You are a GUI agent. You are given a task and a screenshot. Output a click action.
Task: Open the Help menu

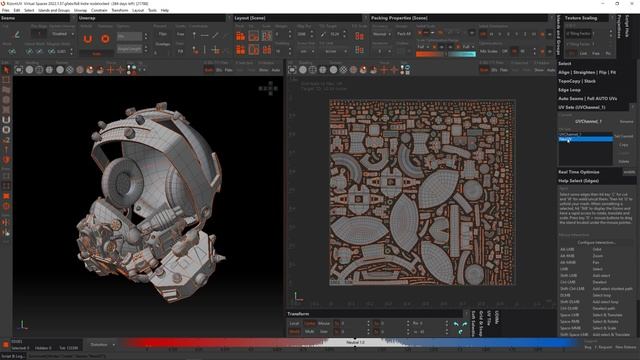(x=164, y=10)
